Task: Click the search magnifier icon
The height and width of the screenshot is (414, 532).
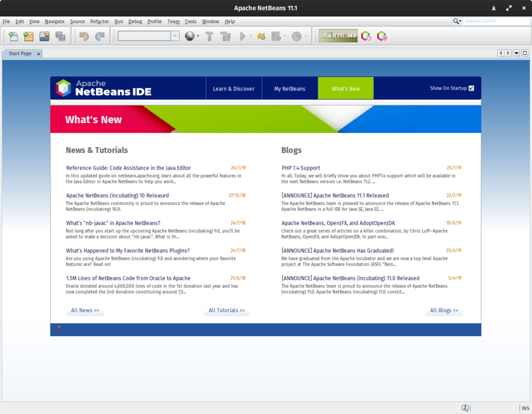Action: click(x=457, y=21)
